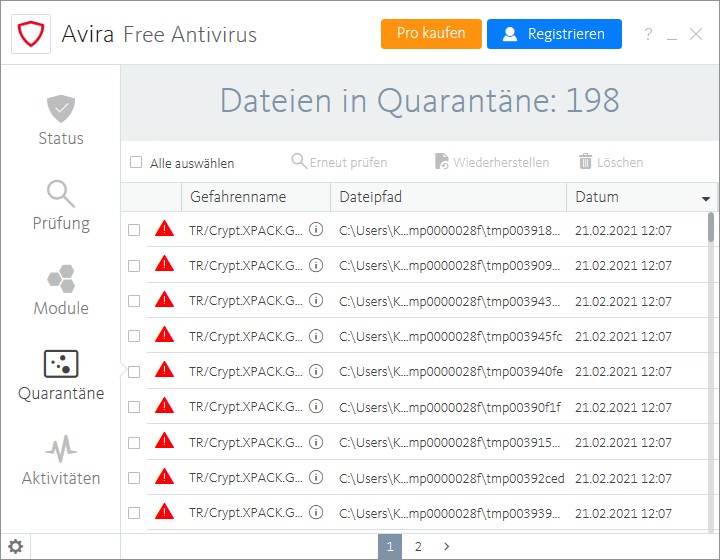The width and height of the screenshot is (720, 560).
Task: Click the warning triangle of the tmp003909 row
Action: (x=164, y=264)
